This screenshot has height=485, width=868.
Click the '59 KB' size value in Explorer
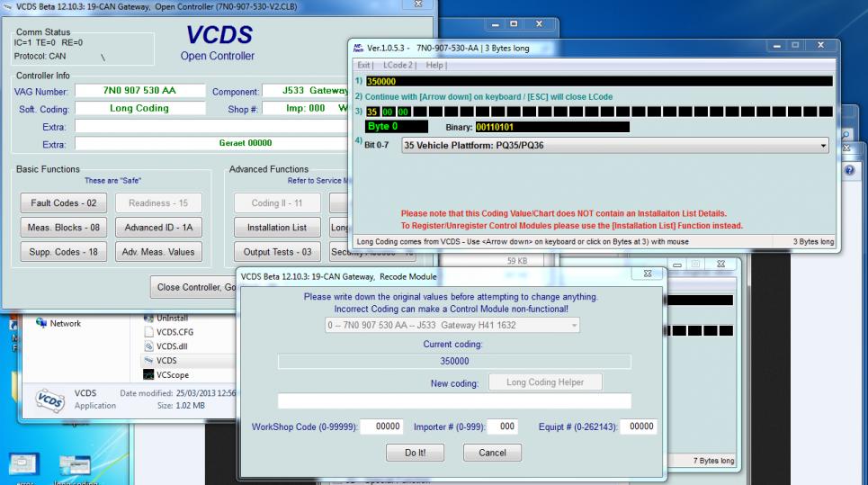(x=517, y=261)
